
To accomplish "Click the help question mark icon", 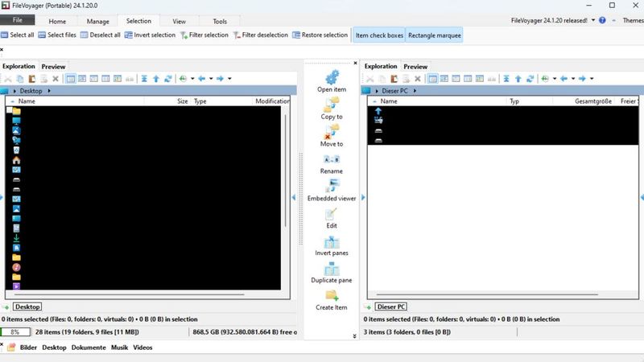I will (x=602, y=20).
